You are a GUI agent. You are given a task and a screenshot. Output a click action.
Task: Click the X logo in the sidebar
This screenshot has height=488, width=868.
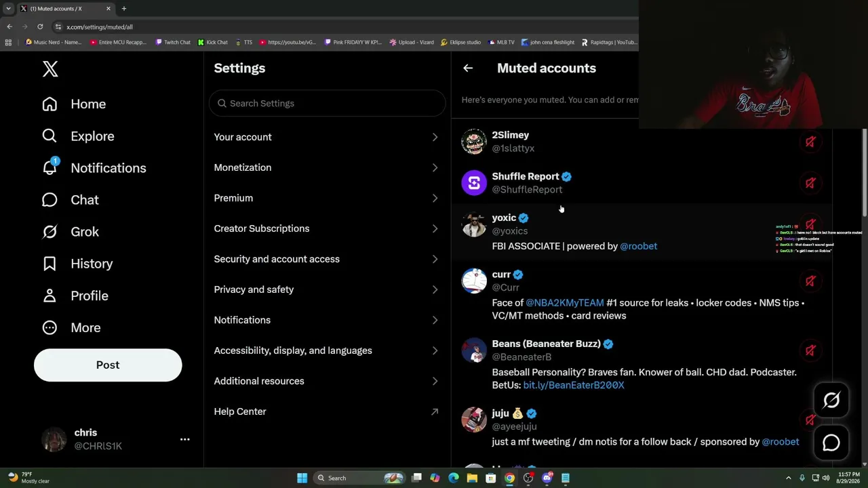50,68
